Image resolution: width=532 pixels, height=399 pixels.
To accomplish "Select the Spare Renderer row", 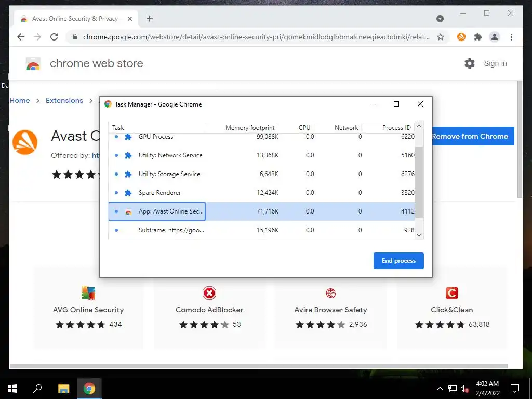I will [262, 192].
